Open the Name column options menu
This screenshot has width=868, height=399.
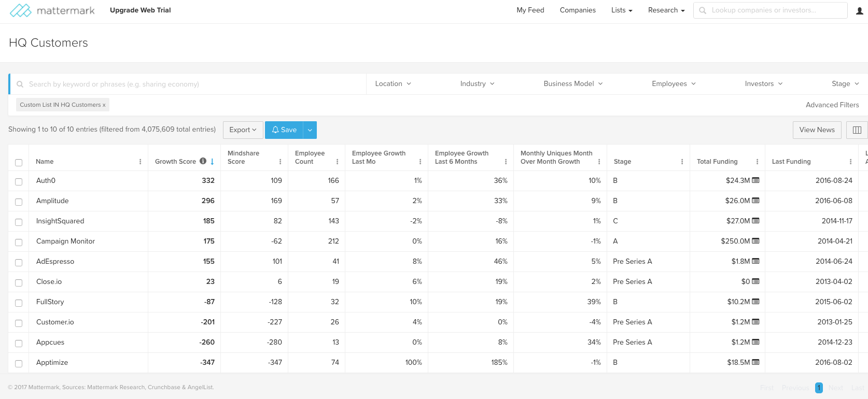140,162
